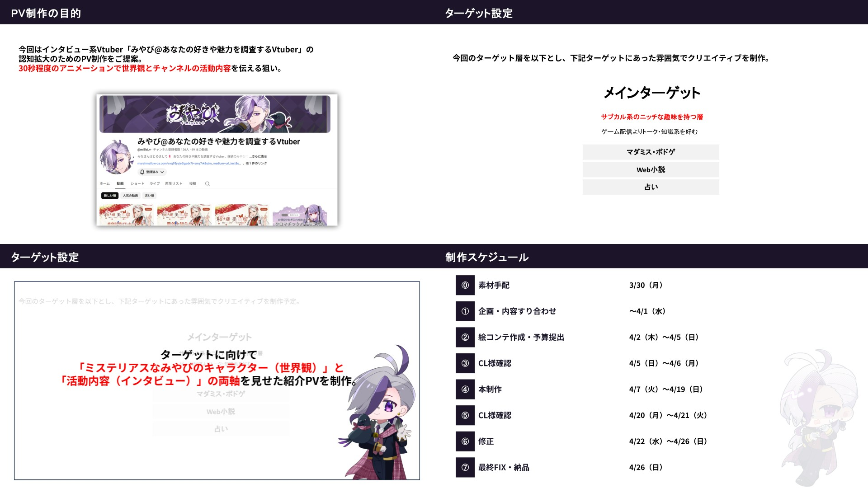Click the line ゲーム配信よりトーク･知識系を好む
Viewport: 868px width, 488px height.
[649, 131]
